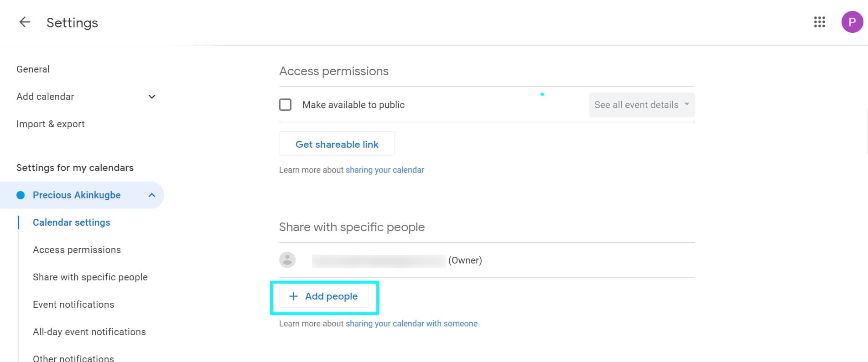Jump to Access permissions in the sidebar

pyautogui.click(x=77, y=250)
